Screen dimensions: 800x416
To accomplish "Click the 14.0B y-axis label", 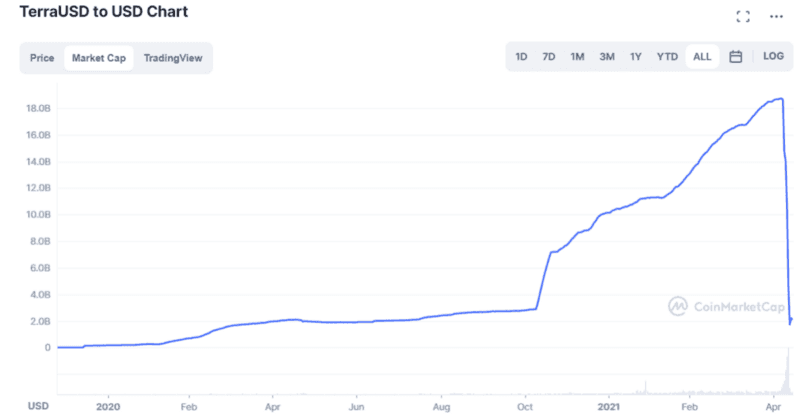I will click(39, 162).
